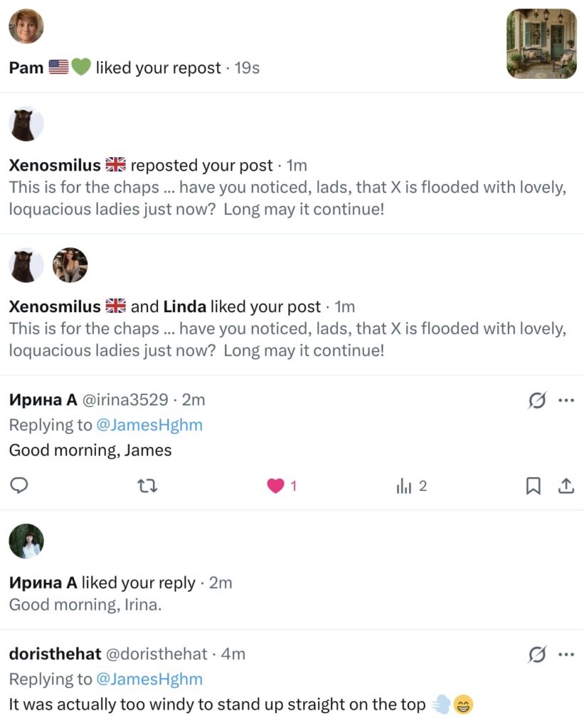Viewport: 584px width, 728px height.
Task: Open Xenosmilus avatar in repost notification
Action: (26, 124)
